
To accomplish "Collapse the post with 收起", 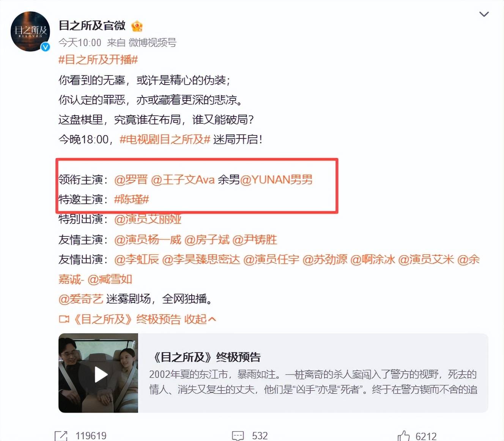I will 200,319.
